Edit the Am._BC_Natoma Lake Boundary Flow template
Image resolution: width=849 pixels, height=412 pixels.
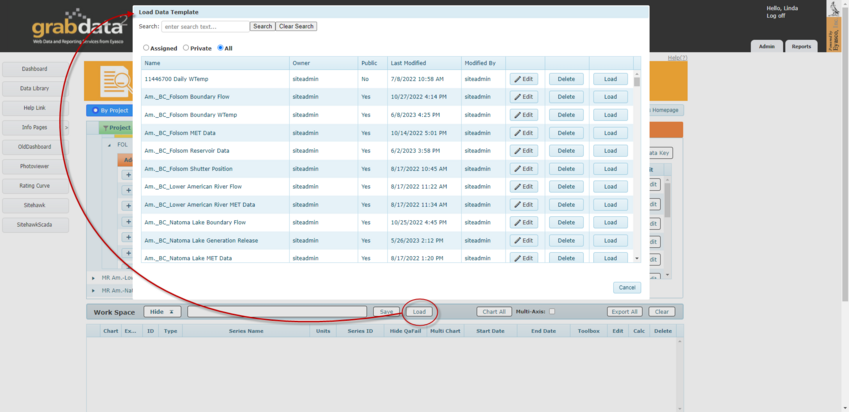click(524, 223)
